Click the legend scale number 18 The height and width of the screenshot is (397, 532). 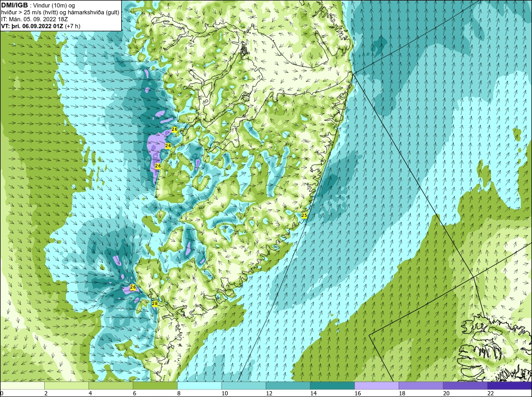tap(402, 393)
